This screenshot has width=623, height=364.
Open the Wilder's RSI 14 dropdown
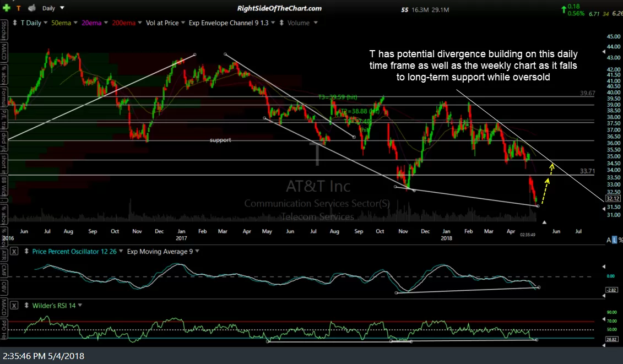coord(80,306)
